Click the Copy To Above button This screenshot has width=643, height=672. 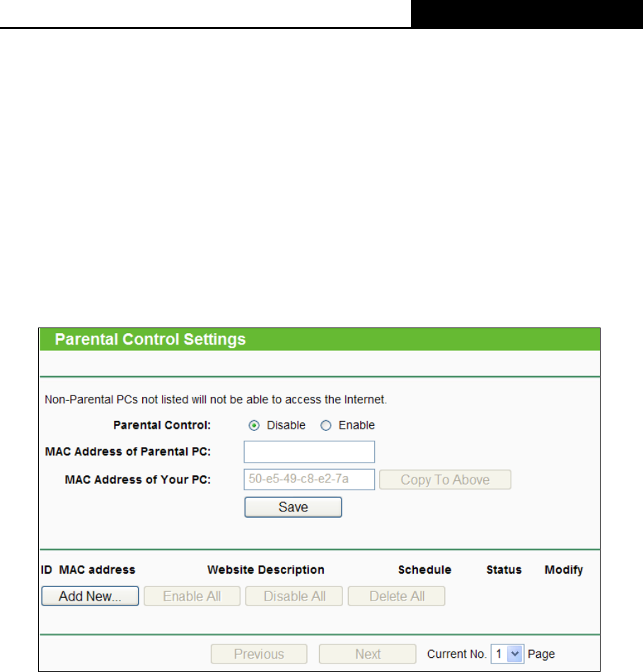point(445,480)
